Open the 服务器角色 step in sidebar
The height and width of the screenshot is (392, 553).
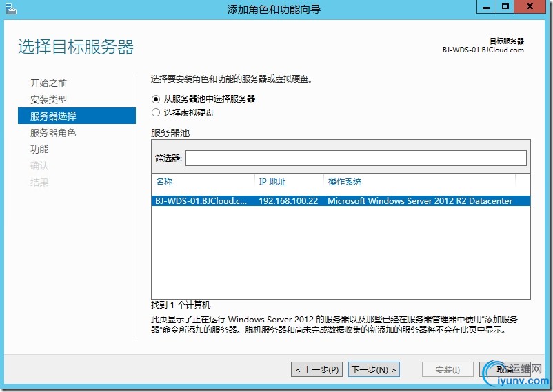(53, 133)
